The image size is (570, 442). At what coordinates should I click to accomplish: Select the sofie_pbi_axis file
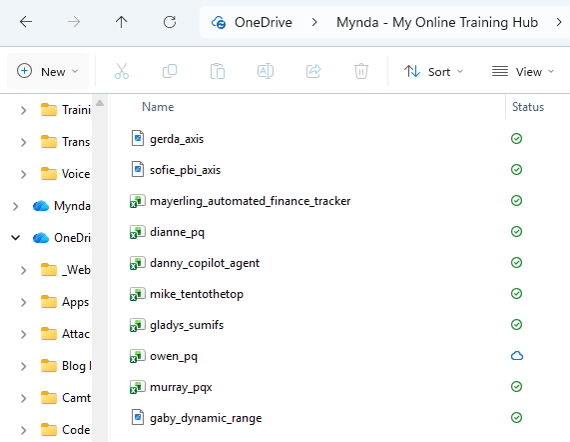185,170
